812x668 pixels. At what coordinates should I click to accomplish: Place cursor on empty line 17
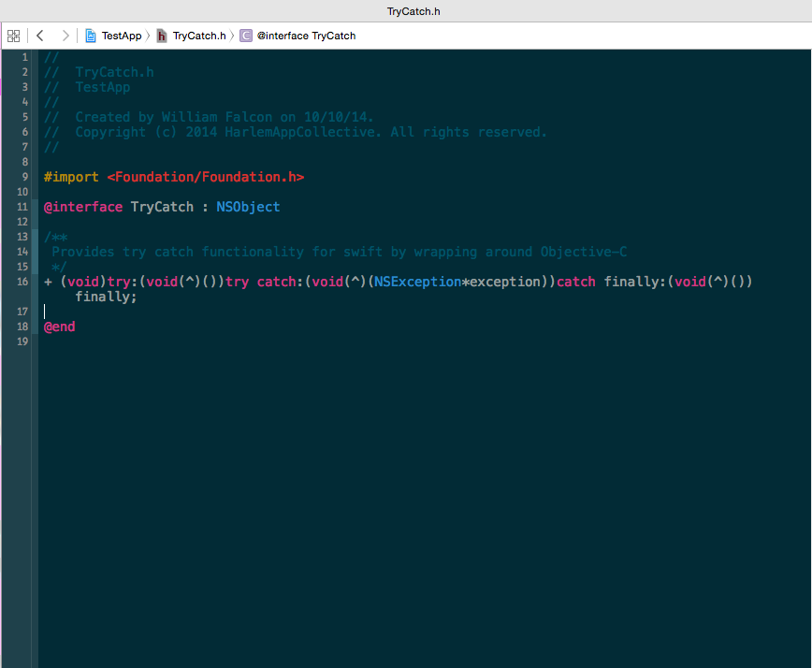[425, 312]
